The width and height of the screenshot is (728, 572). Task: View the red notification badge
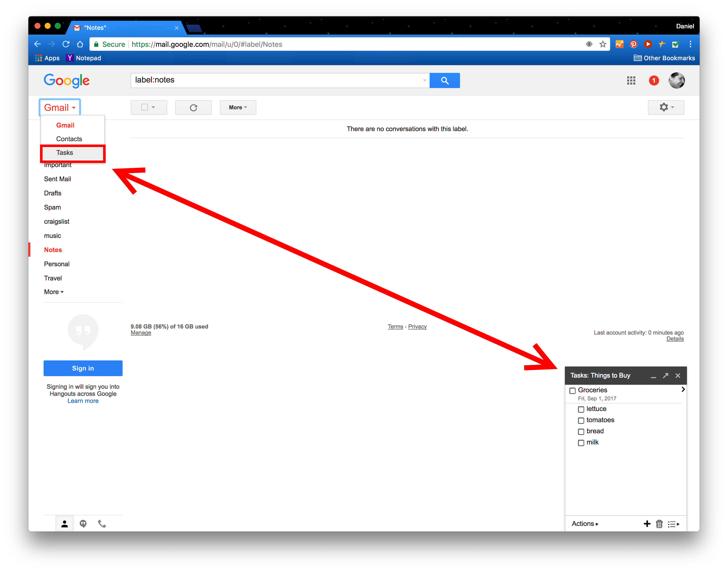click(654, 80)
